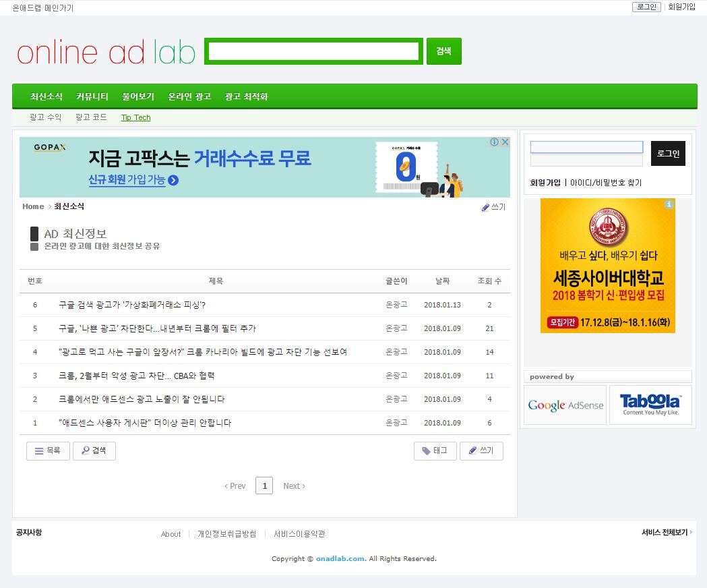Screen dimensions: 707x588
Task: Open the 커뮤니티 menu
Action: 92,96
